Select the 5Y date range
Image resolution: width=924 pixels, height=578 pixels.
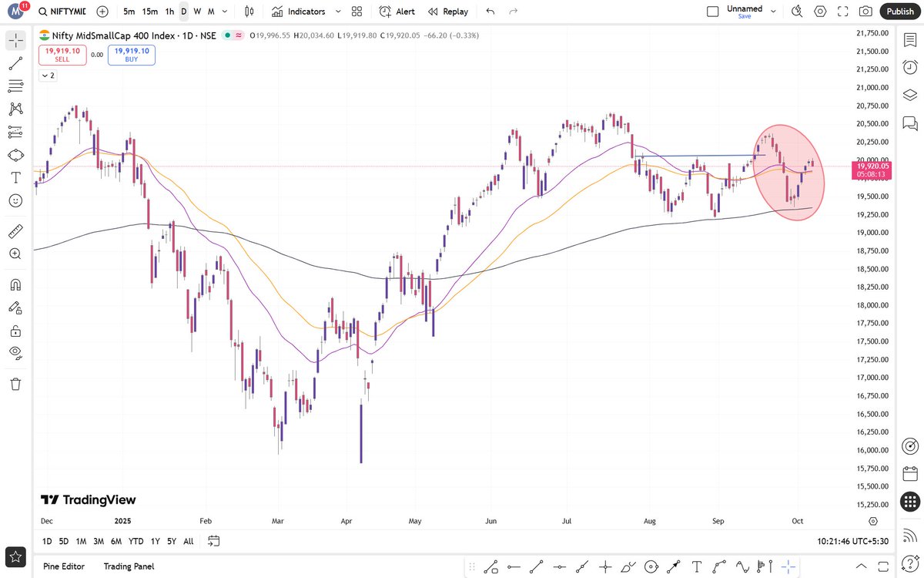tap(172, 542)
